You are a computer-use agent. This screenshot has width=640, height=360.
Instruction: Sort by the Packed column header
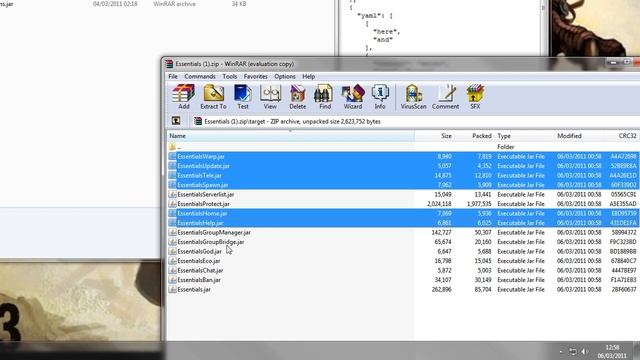coord(474,136)
